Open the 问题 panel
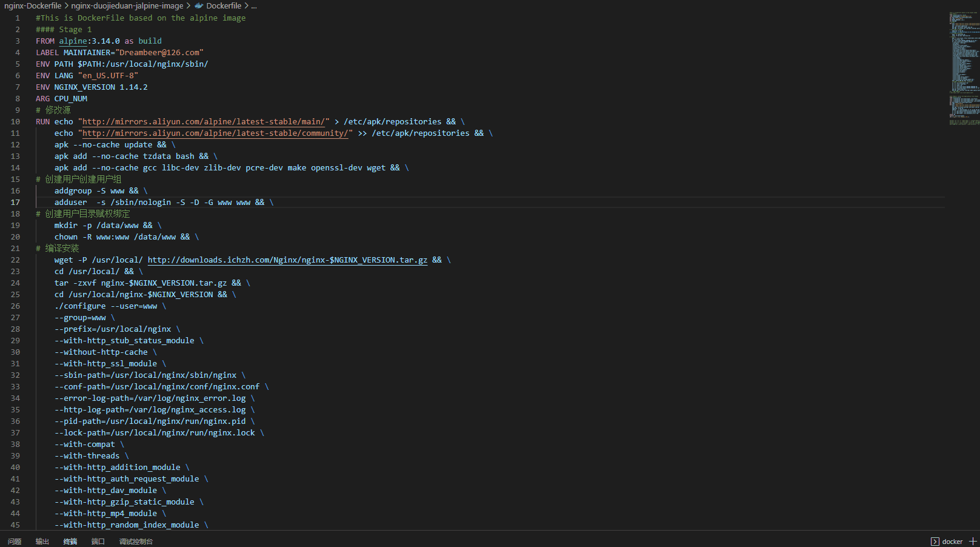Image resolution: width=980 pixels, height=547 pixels. click(x=14, y=541)
